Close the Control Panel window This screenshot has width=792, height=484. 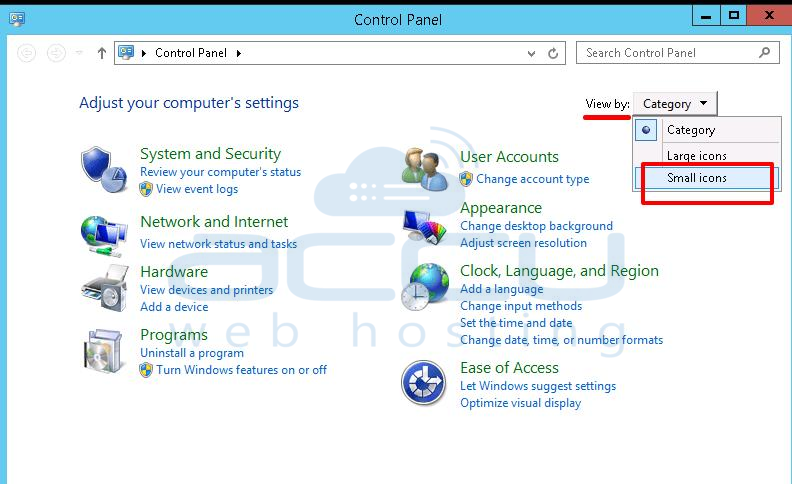(769, 16)
